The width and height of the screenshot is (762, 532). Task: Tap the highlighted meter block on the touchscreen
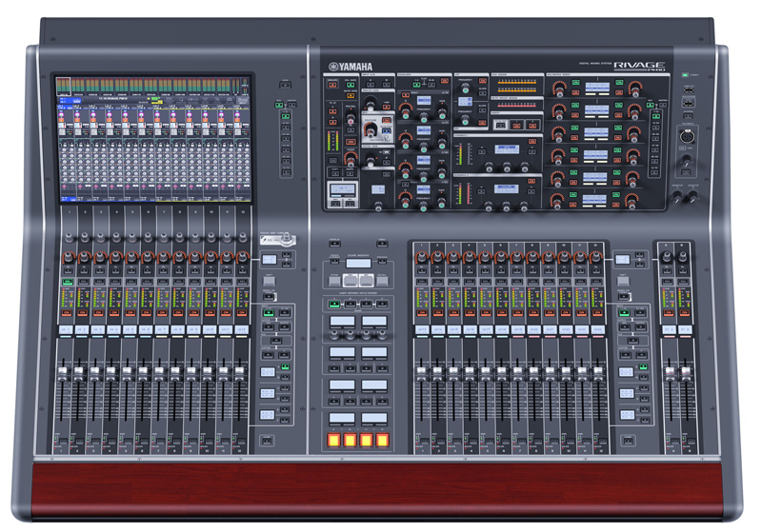[63, 87]
